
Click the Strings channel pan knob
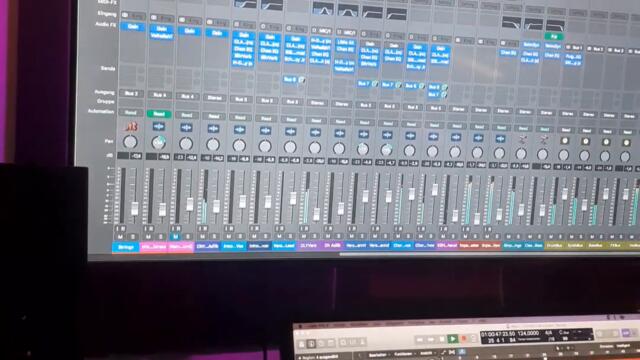[130, 142]
